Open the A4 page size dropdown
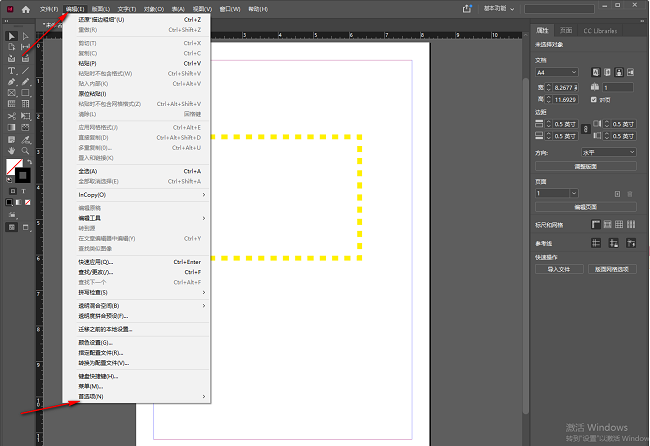650x446 pixels. (557, 73)
